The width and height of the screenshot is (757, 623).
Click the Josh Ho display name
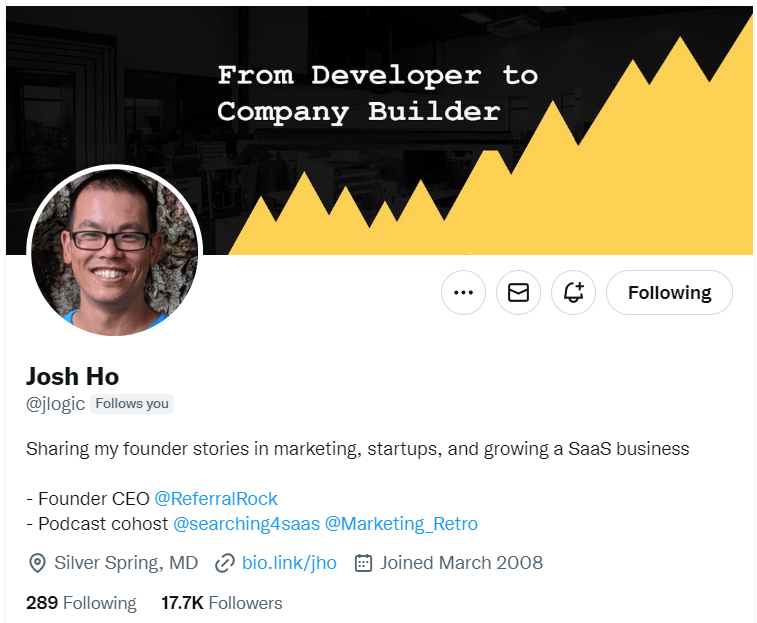point(72,376)
